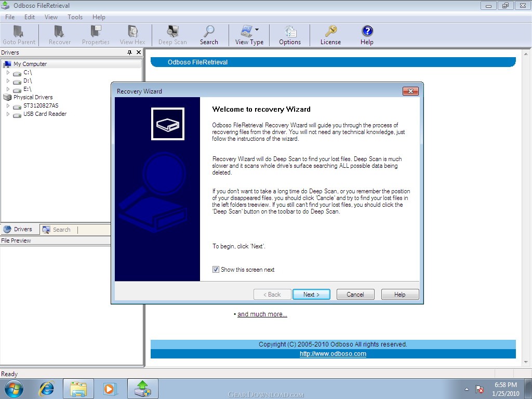Screen dimensions: 532x399
Task: Click the Action Center flag tray icon
Action: (480, 389)
